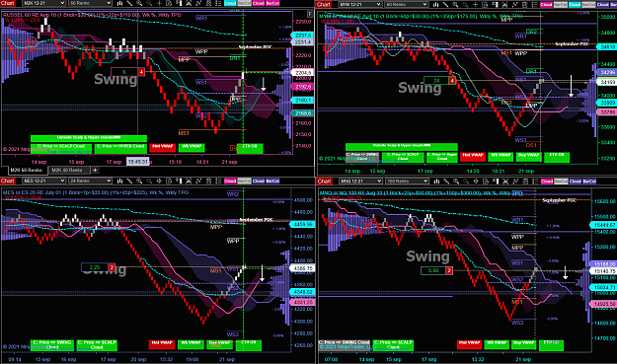
Task: Click the 19:49:31 time marker on M2K axis
Action: 137,162
